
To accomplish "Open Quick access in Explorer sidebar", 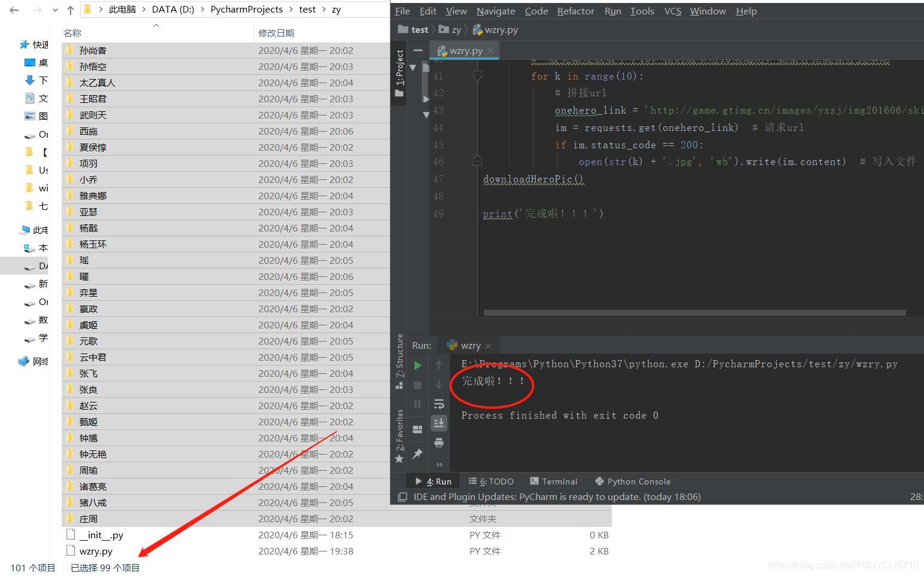I will (x=34, y=44).
